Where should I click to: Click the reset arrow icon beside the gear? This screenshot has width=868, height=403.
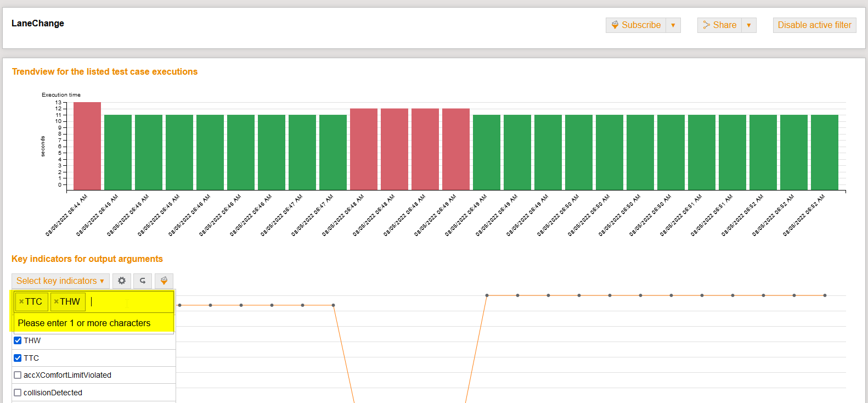coord(143,281)
